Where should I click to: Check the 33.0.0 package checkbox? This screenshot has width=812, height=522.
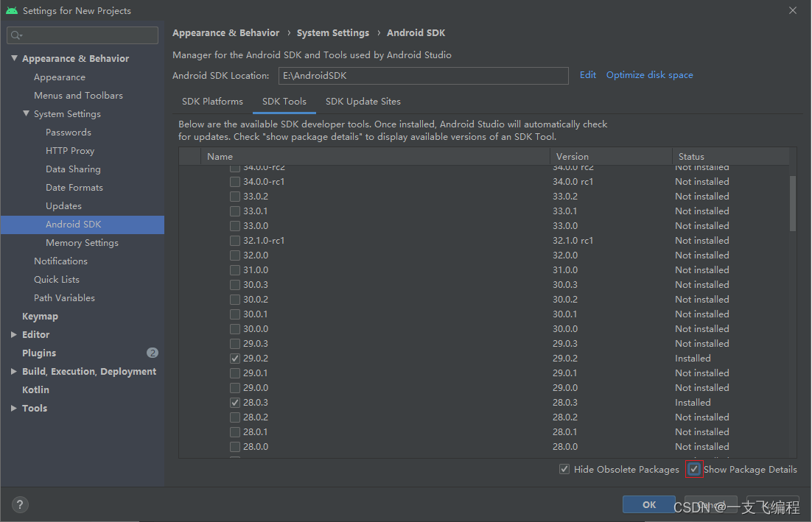[235, 226]
